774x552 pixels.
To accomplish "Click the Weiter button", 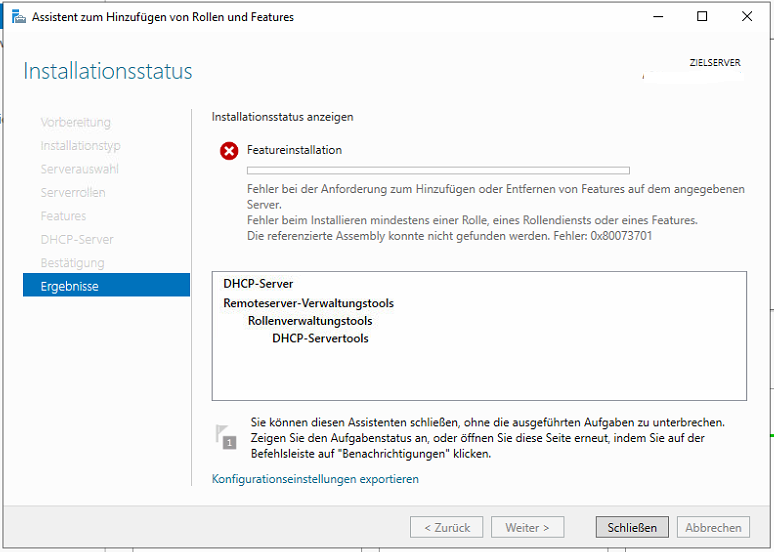I will (527, 527).
